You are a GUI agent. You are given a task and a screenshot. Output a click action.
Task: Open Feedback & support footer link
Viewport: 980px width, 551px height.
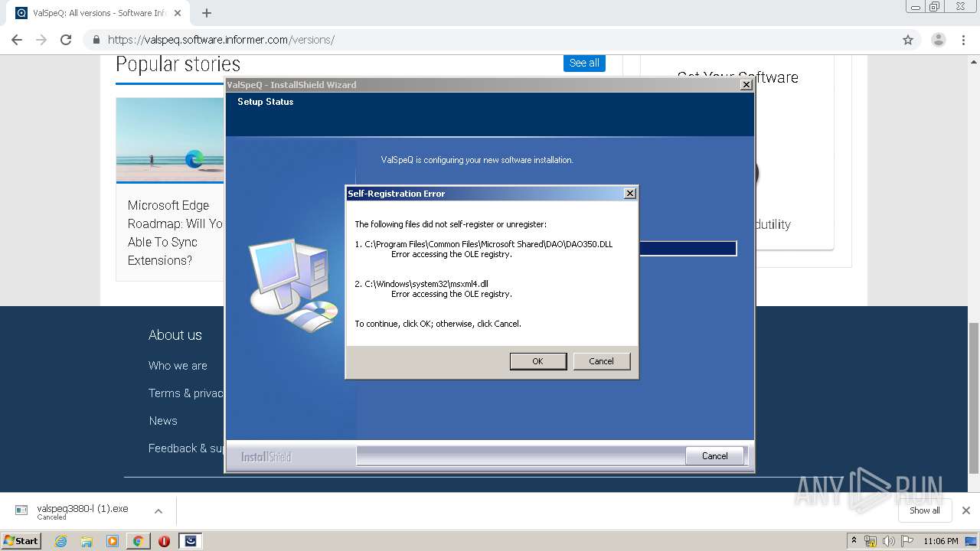pyautogui.click(x=186, y=448)
